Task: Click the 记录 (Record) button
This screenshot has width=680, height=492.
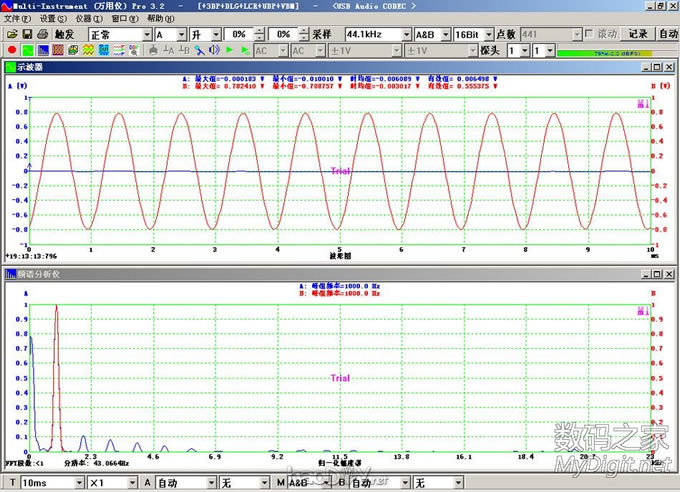Action: click(x=639, y=34)
